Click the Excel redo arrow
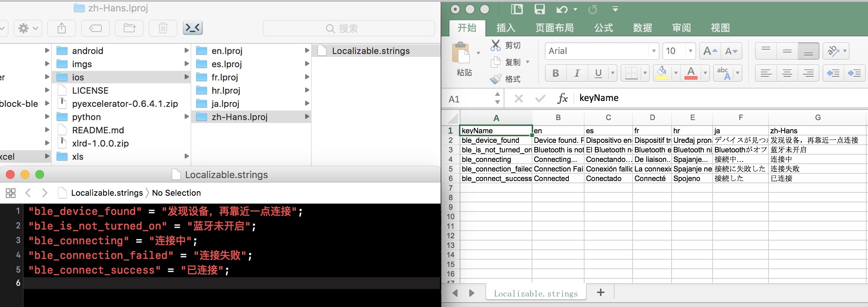Screen dimensions: 868x307 (592, 10)
